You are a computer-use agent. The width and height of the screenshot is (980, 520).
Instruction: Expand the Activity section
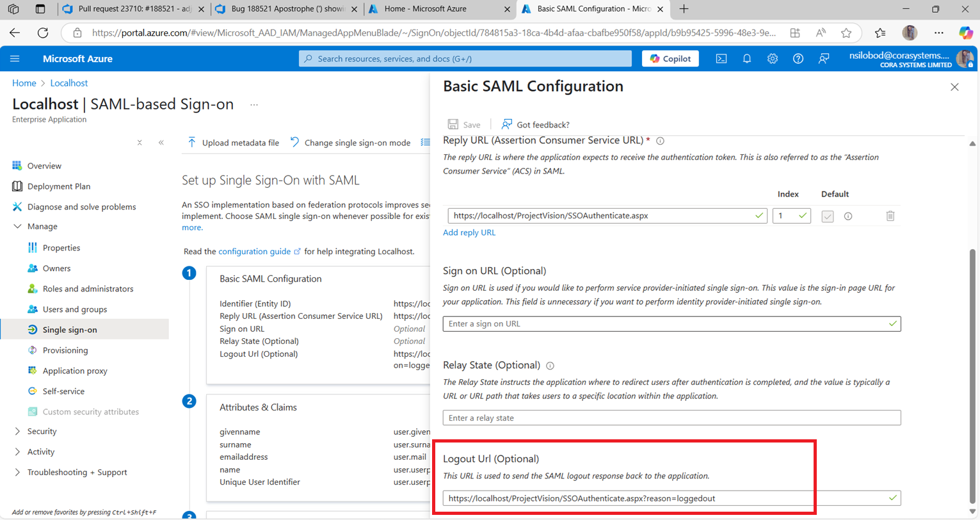click(41, 452)
